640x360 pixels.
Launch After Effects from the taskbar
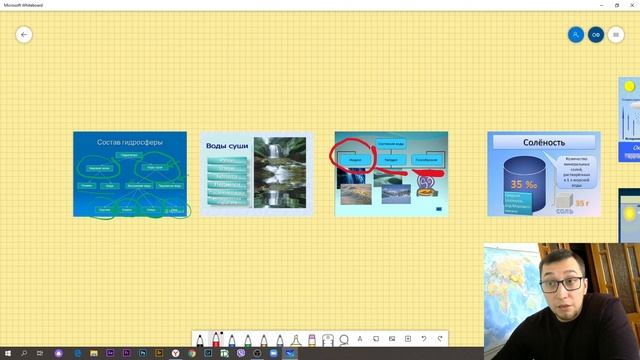(x=110, y=353)
